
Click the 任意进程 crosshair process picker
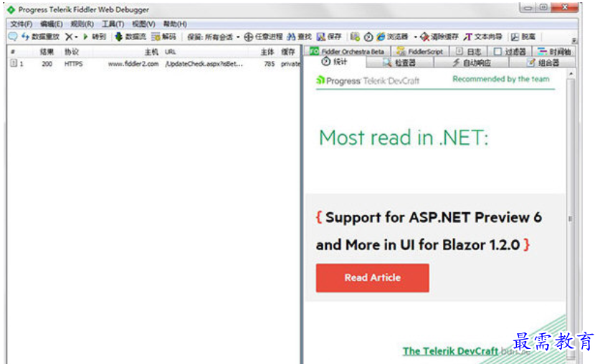(263, 37)
